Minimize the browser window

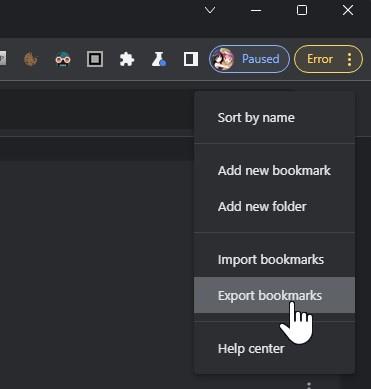pyautogui.click(x=256, y=10)
